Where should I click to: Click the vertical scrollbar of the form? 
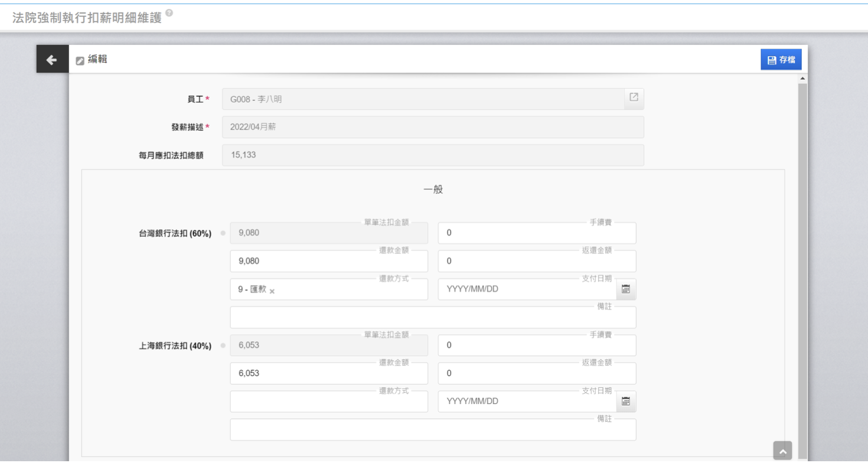(802, 266)
